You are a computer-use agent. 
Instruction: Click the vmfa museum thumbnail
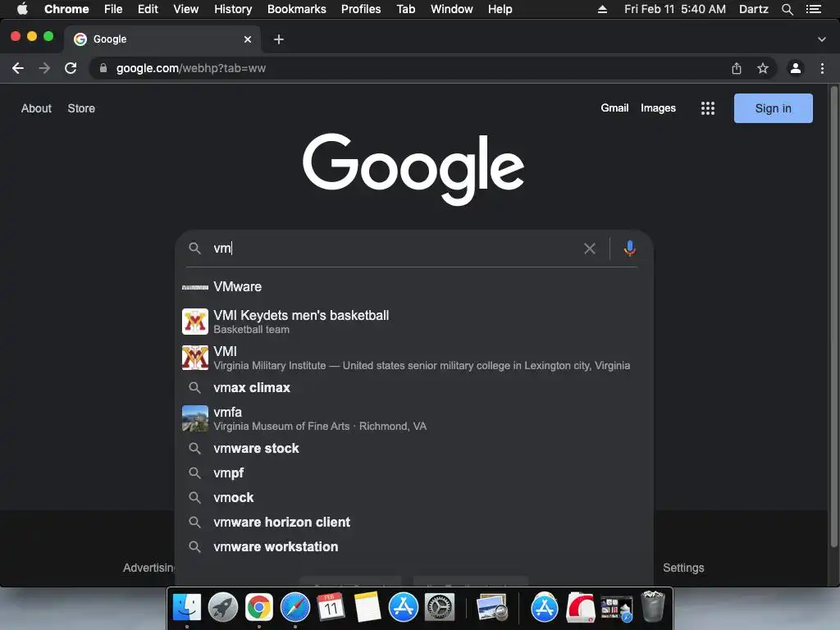(x=195, y=418)
